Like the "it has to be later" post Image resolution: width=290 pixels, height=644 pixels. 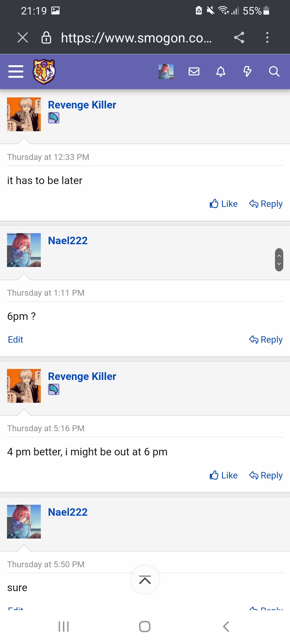223,204
